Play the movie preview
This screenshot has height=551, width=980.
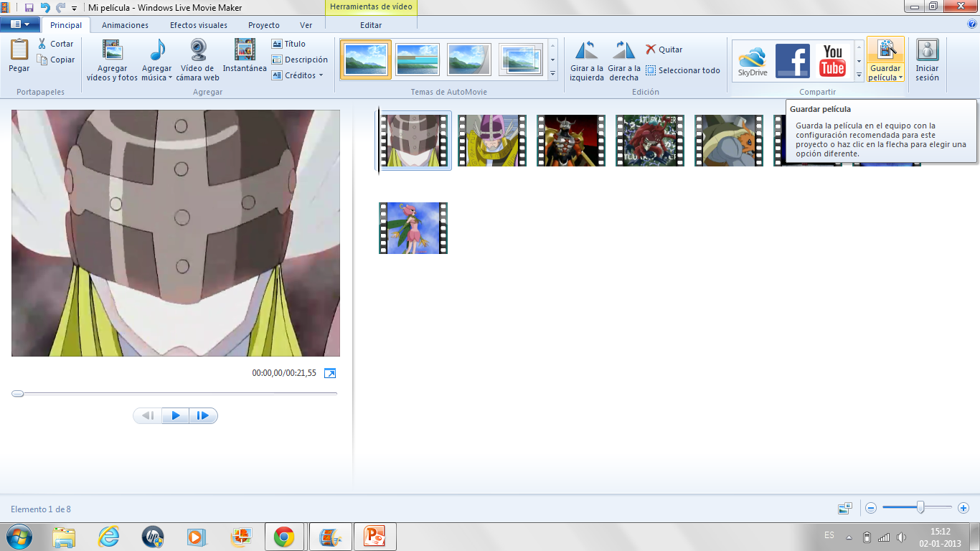coord(176,415)
